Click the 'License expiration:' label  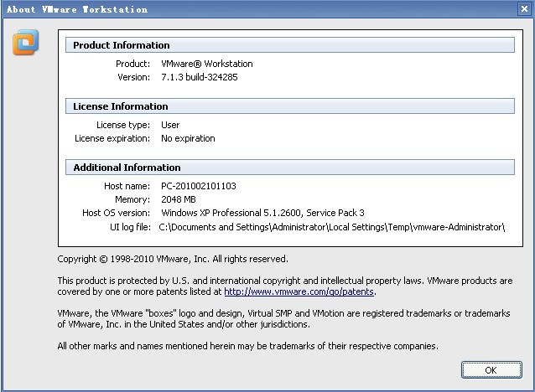pos(112,138)
